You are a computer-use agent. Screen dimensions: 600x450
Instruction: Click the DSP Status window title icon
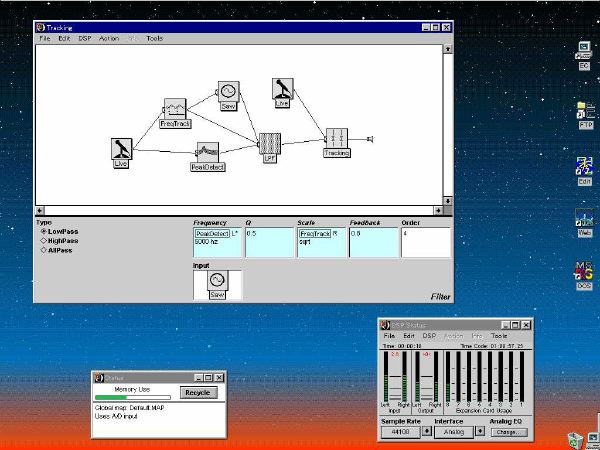385,325
